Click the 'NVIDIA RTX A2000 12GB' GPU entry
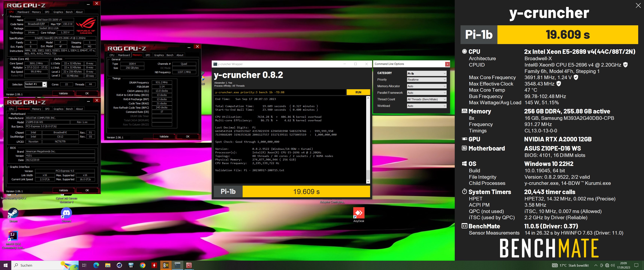This screenshot has height=270, width=644. tap(558, 139)
